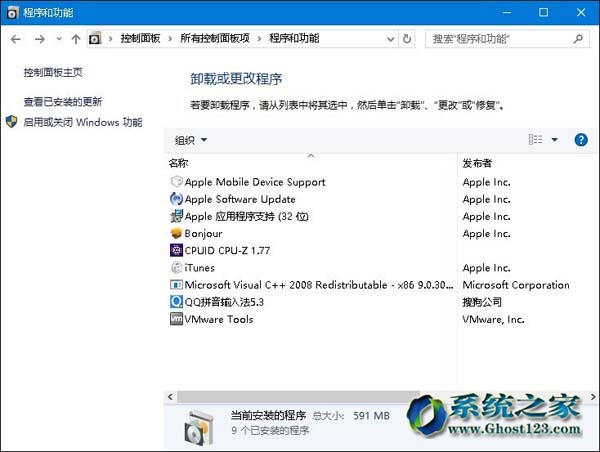Click the VMware Tools icon
The image size is (600, 452).
click(176, 319)
